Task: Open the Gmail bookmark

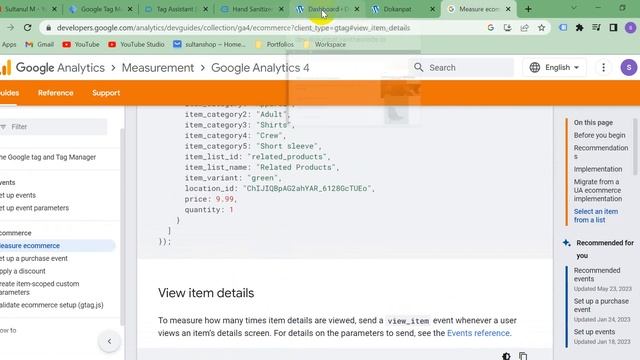Action: 40,44
